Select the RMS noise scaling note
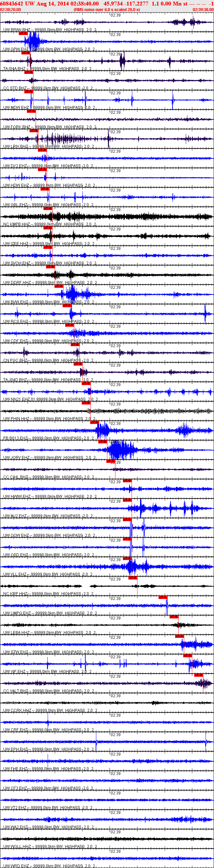Image resolution: width=214 pixels, height=868 pixels. pyautogui.click(x=107, y=10)
